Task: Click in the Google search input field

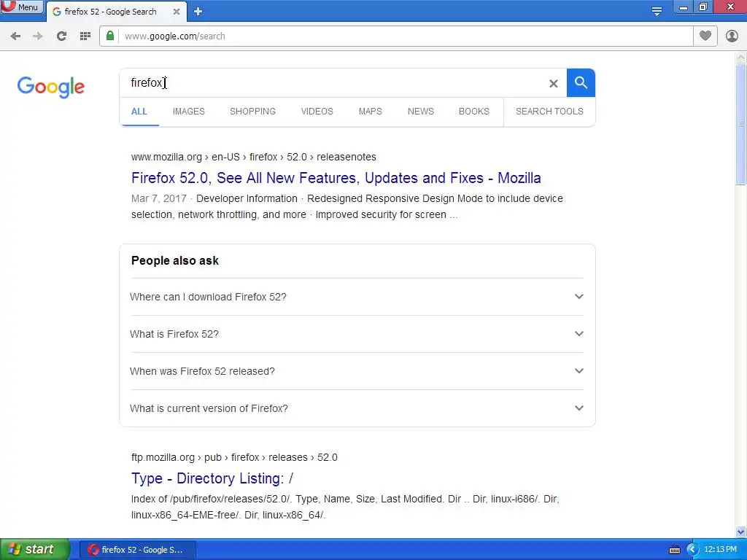Action: coord(333,83)
